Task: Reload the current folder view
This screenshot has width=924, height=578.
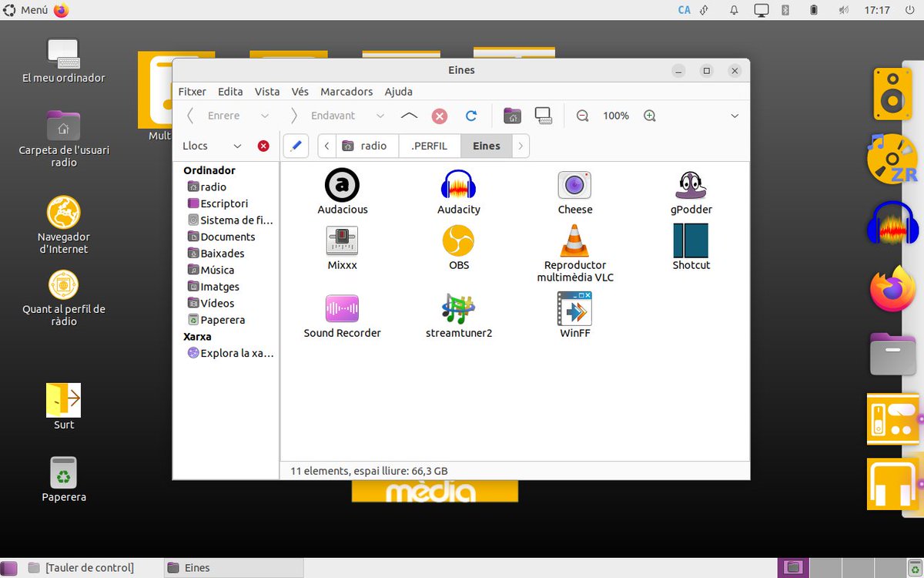Action: click(471, 116)
